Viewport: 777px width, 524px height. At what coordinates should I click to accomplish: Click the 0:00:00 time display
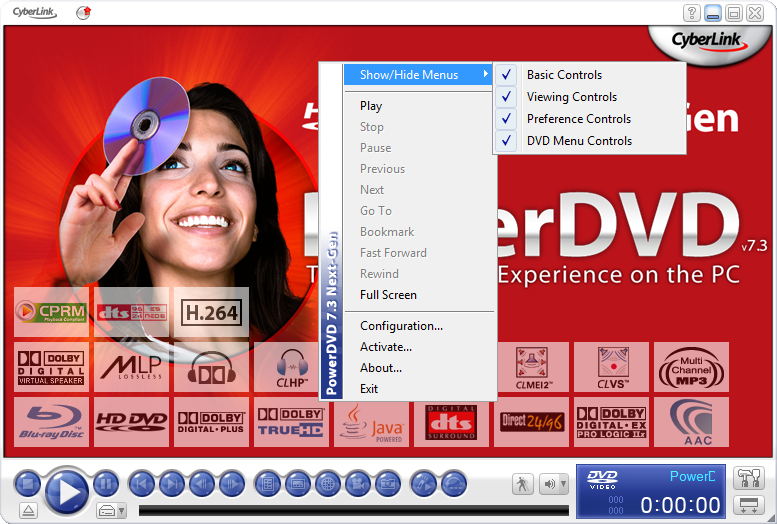[680, 505]
